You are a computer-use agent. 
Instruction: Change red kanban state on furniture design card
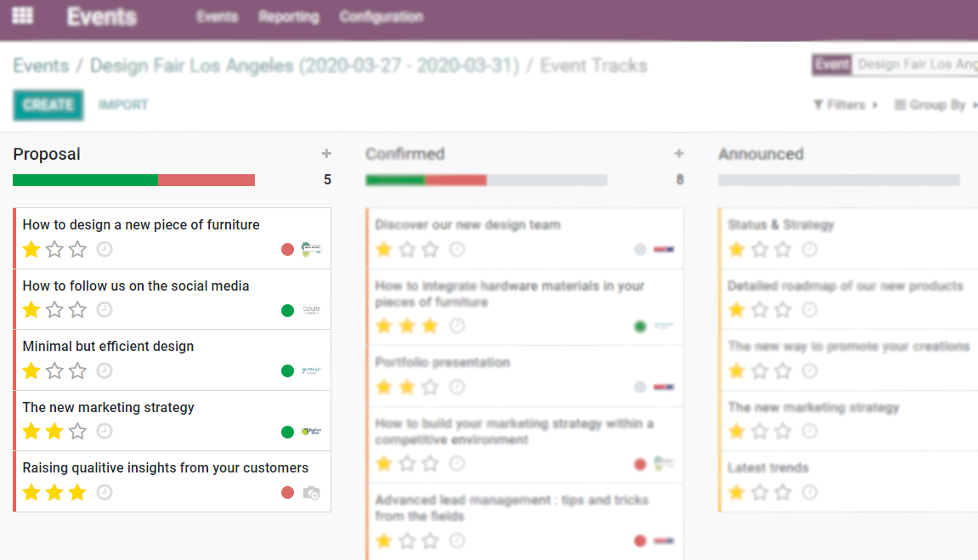tap(287, 250)
